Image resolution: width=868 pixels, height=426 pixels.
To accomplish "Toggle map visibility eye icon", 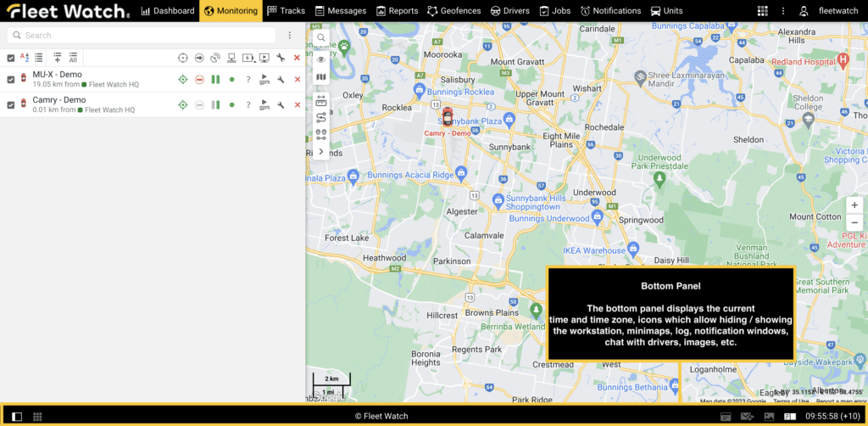I will pos(320,59).
